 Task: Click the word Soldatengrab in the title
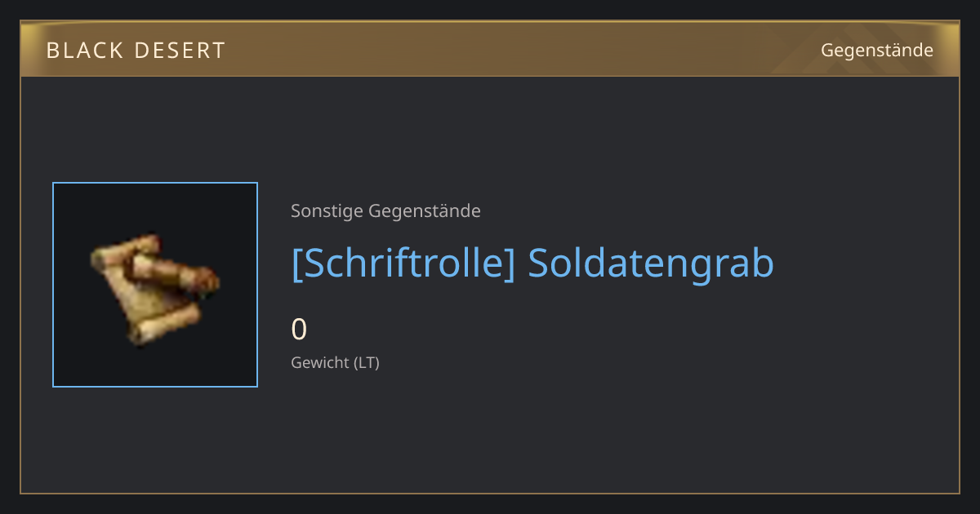click(651, 263)
